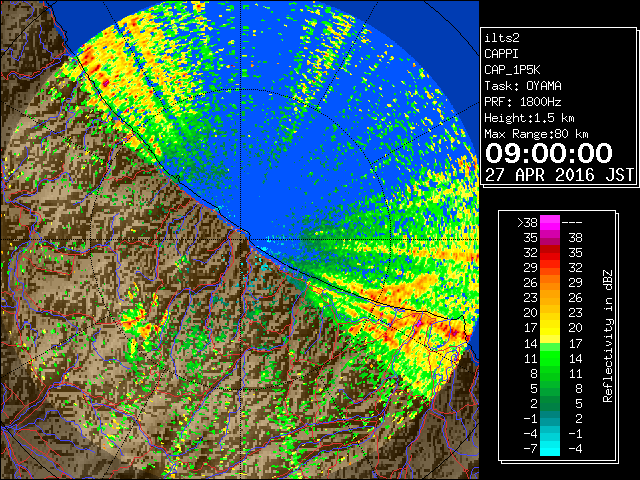
Task: Click the 'ilts2' label in info box
Action: tap(502, 38)
